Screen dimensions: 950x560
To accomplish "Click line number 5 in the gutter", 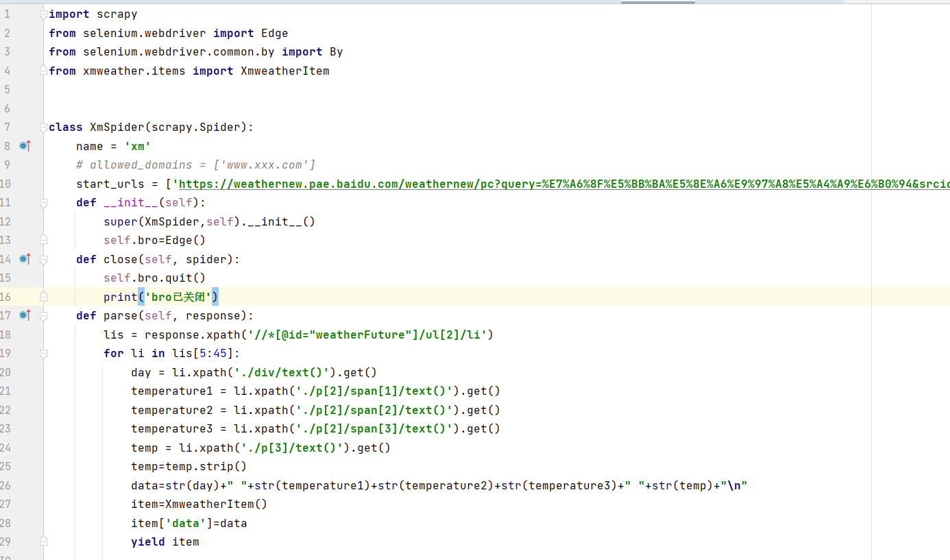I will click(x=7, y=89).
